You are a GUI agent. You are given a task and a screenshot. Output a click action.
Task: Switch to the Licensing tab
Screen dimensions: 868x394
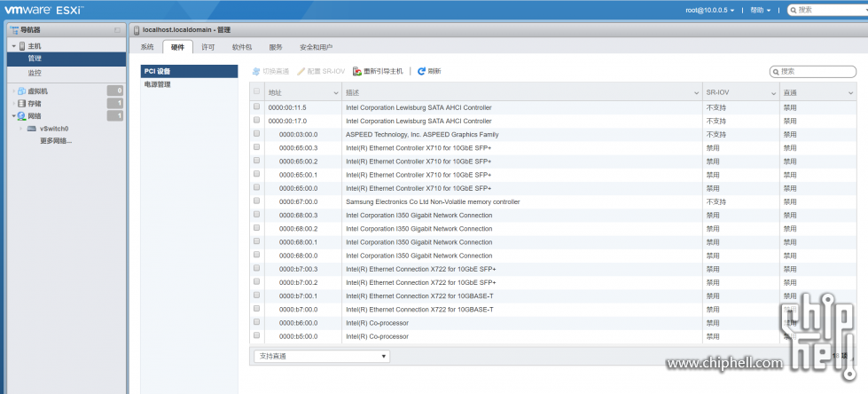[208, 47]
